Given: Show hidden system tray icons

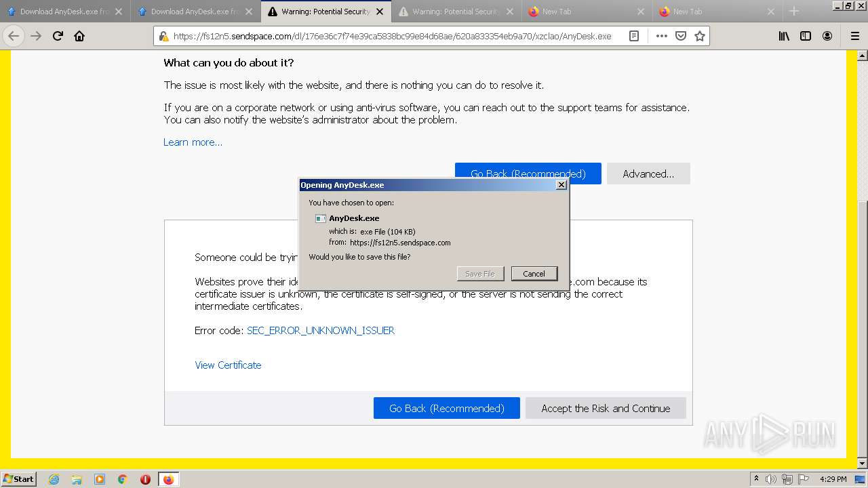Looking at the screenshot, I should [756, 479].
